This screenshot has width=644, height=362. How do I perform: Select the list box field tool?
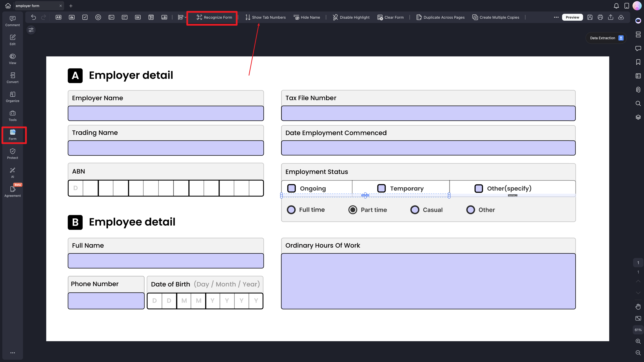[125, 17]
